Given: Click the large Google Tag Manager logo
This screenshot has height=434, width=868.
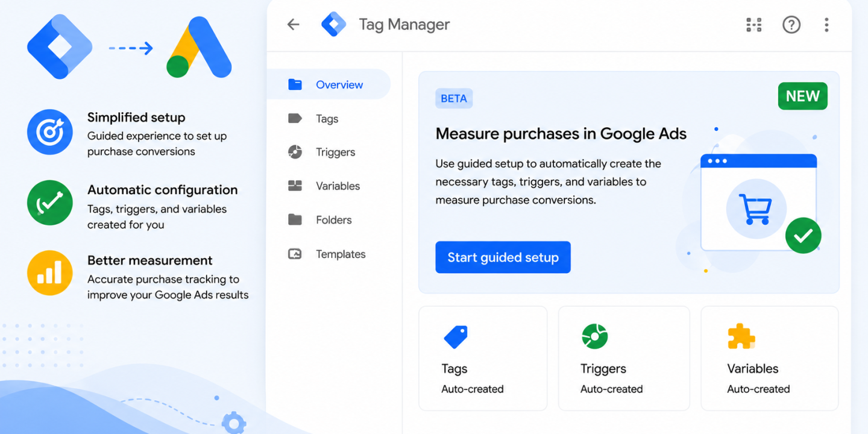Looking at the screenshot, I should pyautogui.click(x=60, y=47).
